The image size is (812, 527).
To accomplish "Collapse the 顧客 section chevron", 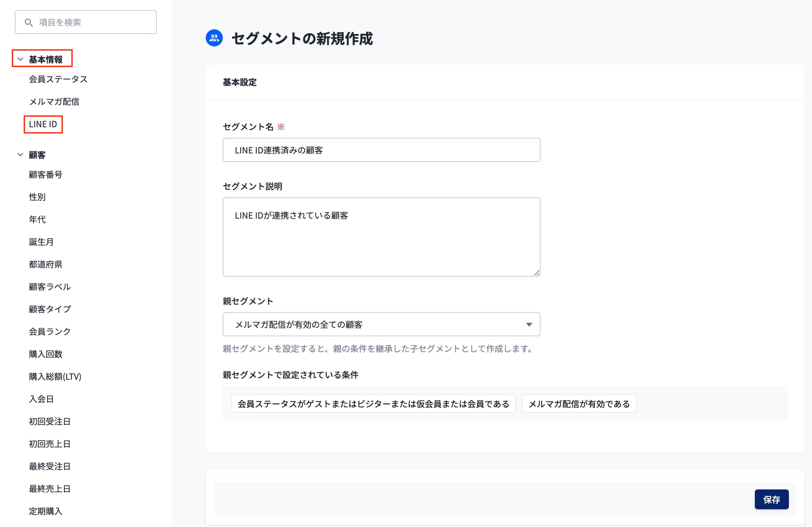I will coord(21,155).
